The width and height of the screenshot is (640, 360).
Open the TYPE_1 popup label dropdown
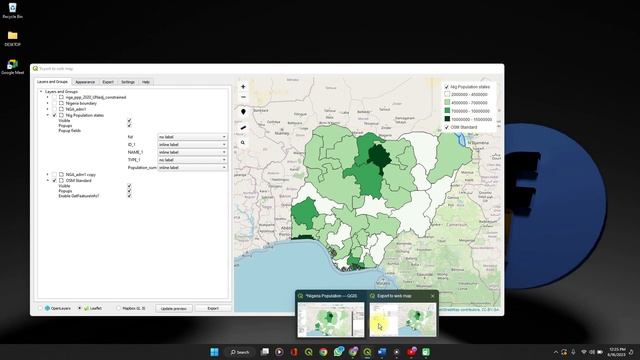pyautogui.click(x=192, y=160)
